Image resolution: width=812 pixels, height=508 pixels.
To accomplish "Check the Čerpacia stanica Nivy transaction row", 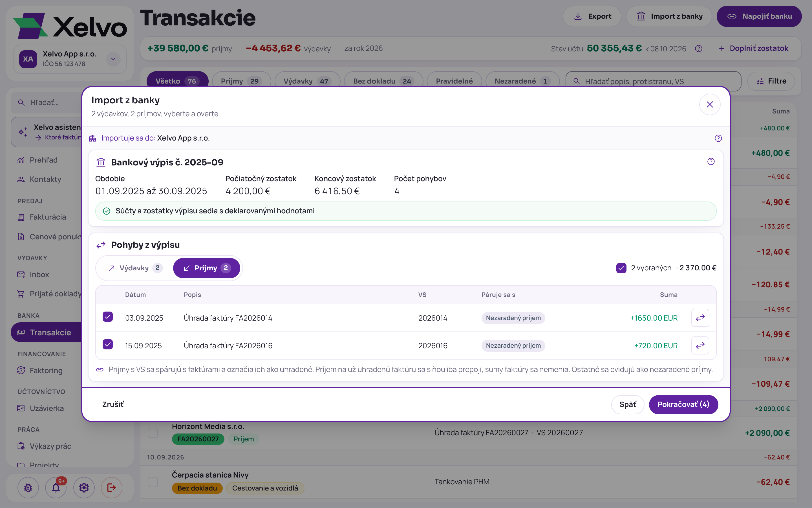I will coord(153,482).
